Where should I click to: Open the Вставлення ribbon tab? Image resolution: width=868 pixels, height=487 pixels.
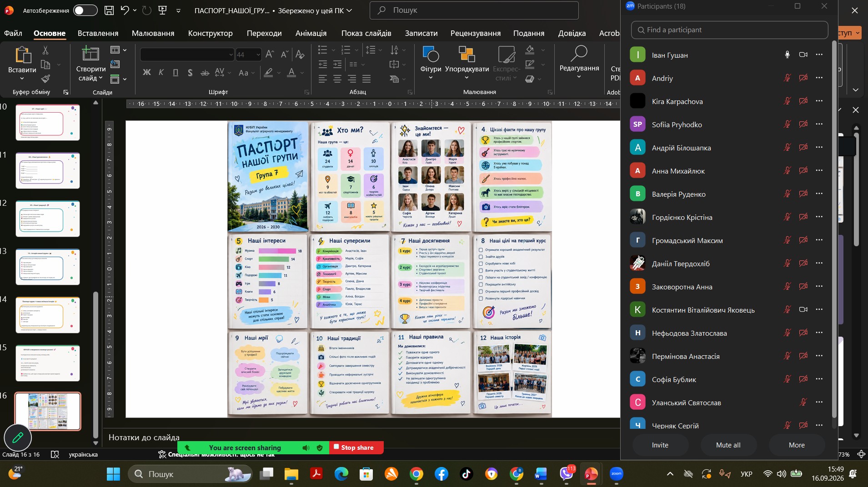[98, 33]
